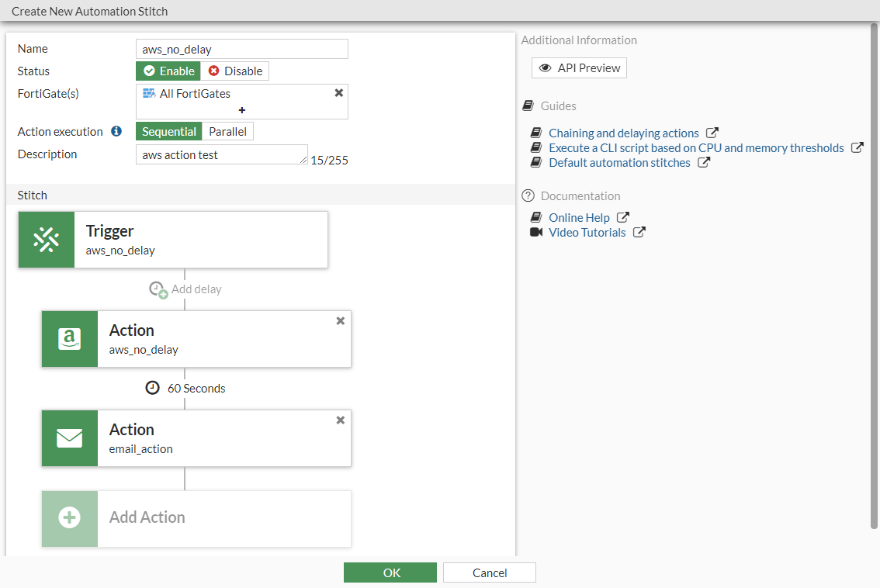The width and height of the screenshot is (880, 588).
Task: Remove the email_action action
Action: click(x=340, y=420)
